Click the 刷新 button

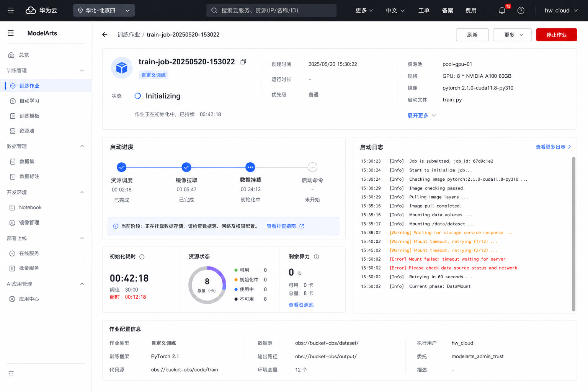click(472, 34)
